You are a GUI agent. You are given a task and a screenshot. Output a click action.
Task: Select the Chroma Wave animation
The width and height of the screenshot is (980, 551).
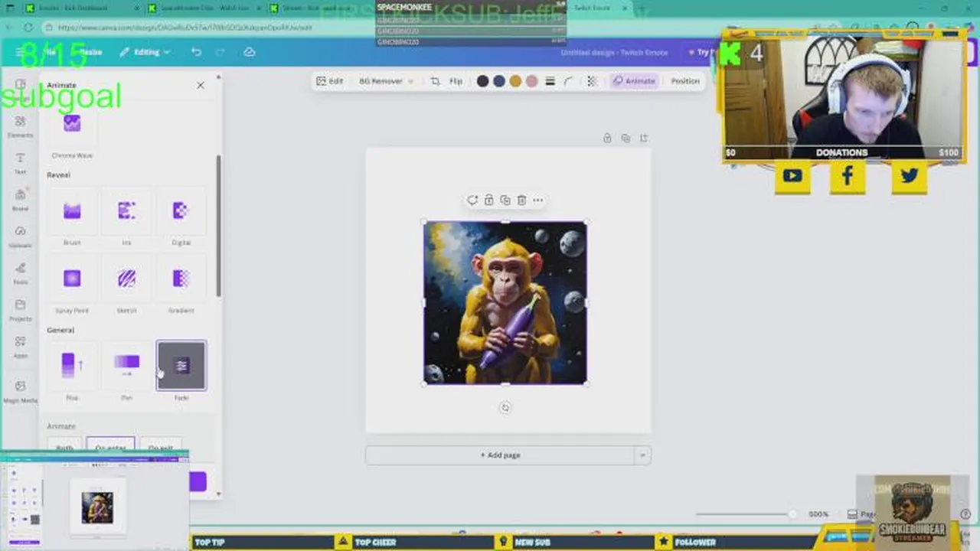click(72, 124)
